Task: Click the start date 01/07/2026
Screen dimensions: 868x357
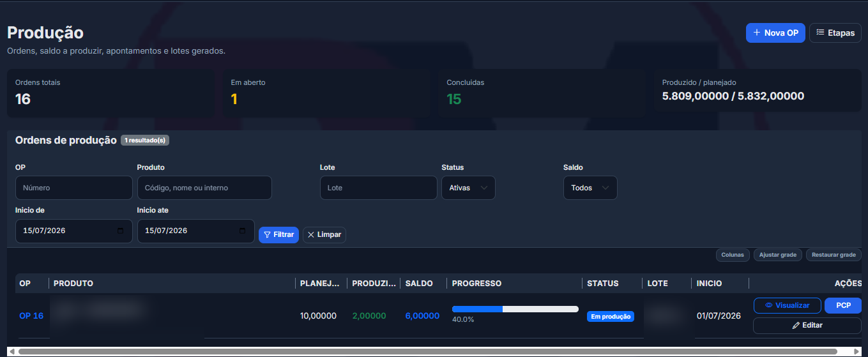Action: coord(719,315)
